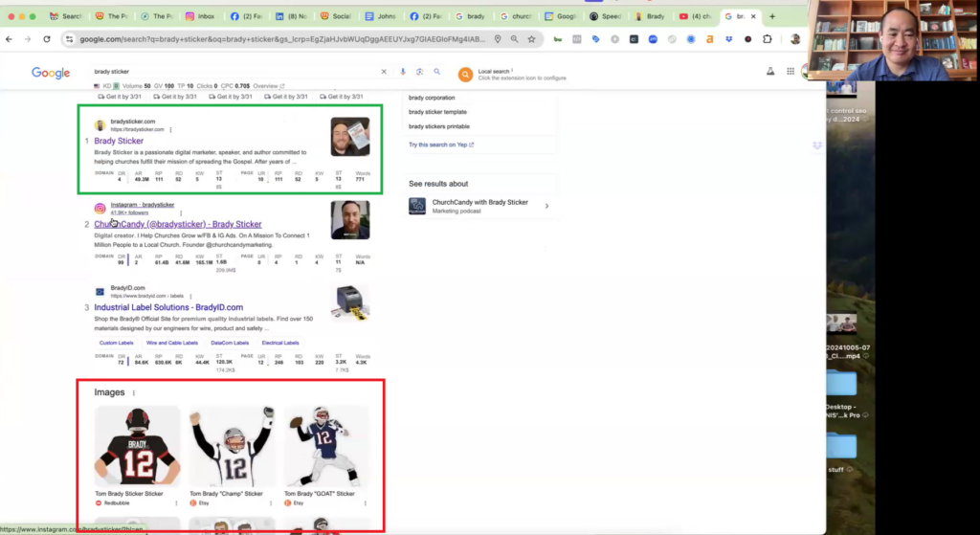The image size is (980, 535).
Task: Close the current brady sticker tab
Action: pos(753,16)
